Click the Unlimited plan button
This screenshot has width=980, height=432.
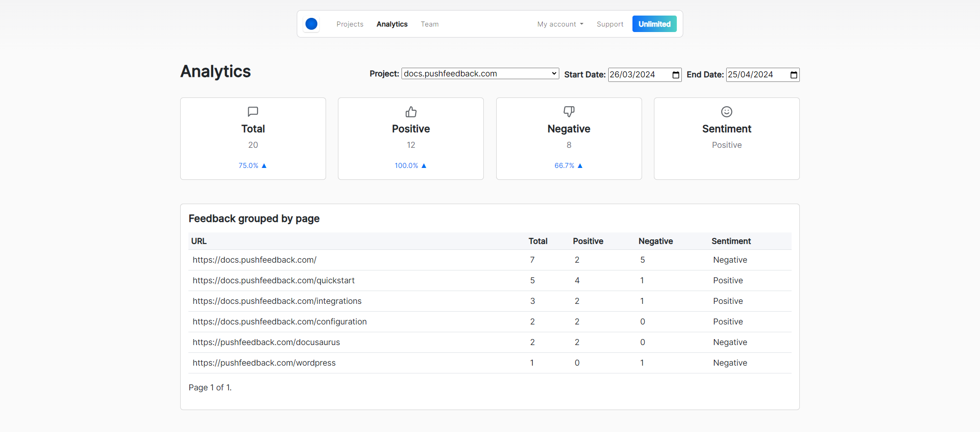654,24
